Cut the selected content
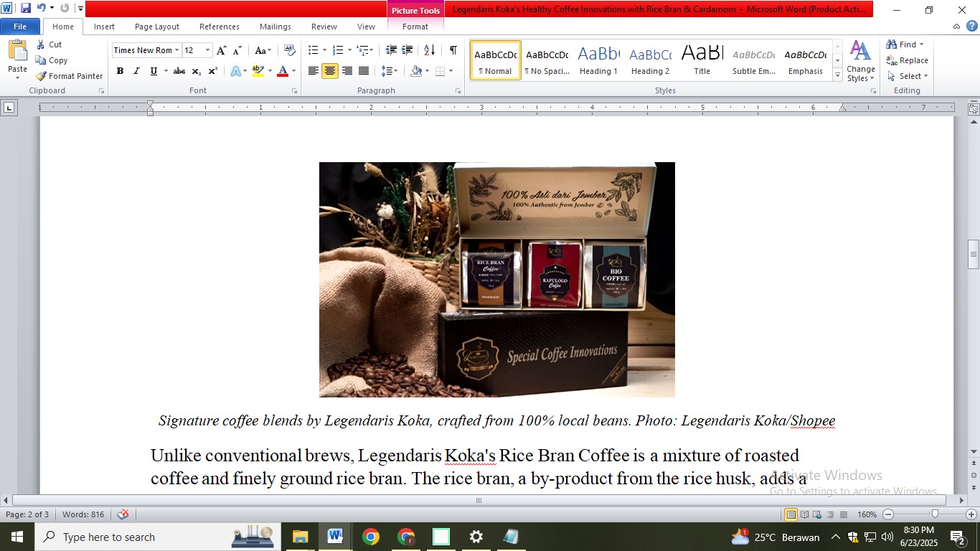980x551 pixels. pyautogui.click(x=50, y=44)
